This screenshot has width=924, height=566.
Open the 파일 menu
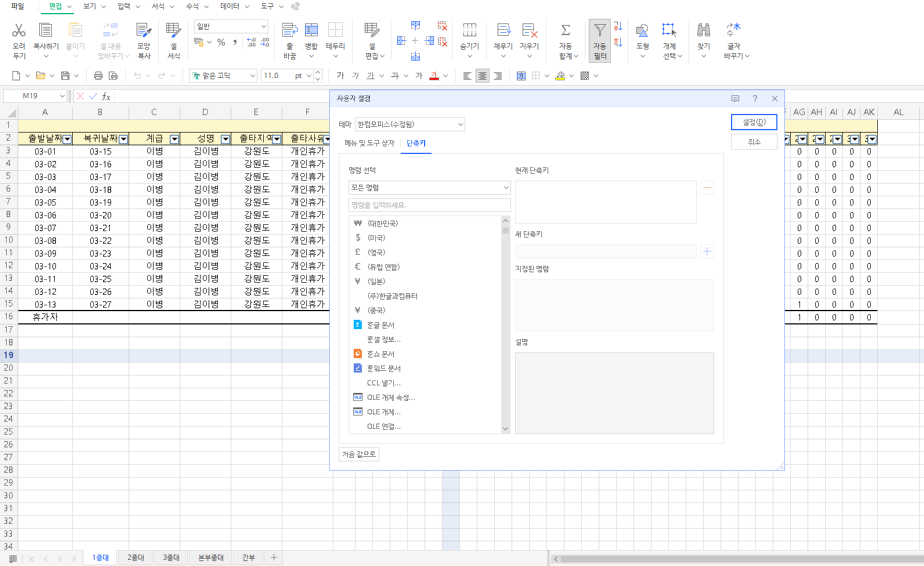(17, 6)
